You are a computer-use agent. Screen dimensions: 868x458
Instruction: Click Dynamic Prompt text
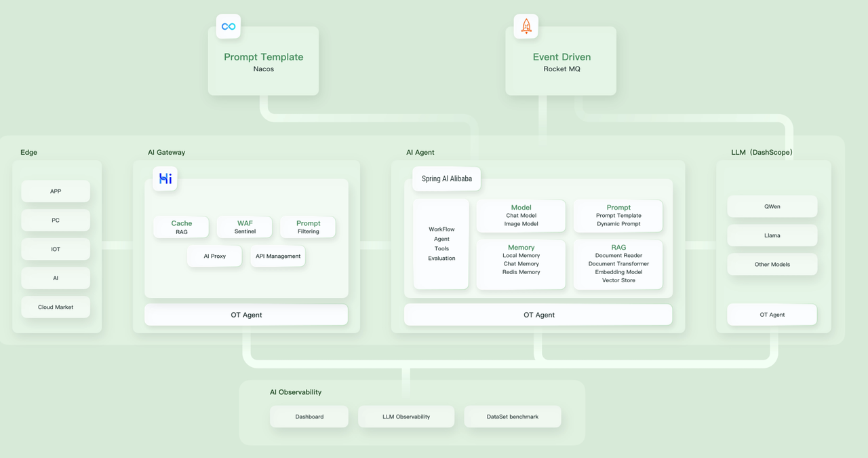[x=618, y=224]
